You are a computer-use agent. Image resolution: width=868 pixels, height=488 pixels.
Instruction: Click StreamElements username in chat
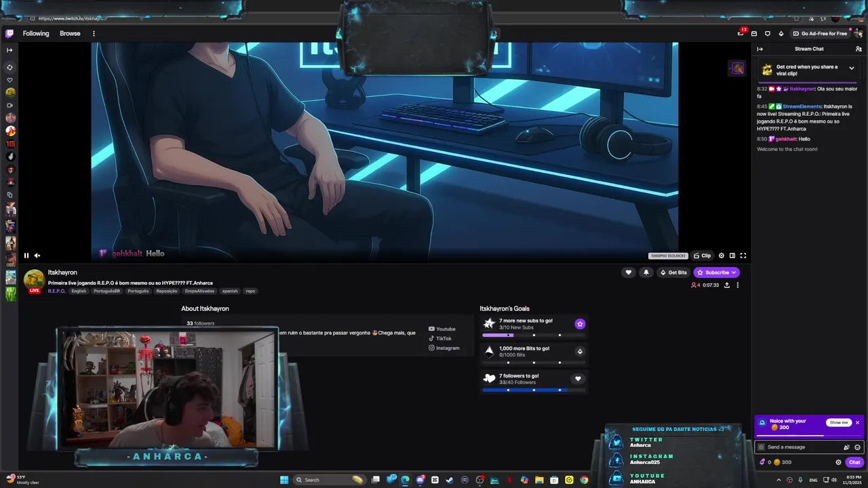tap(802, 106)
